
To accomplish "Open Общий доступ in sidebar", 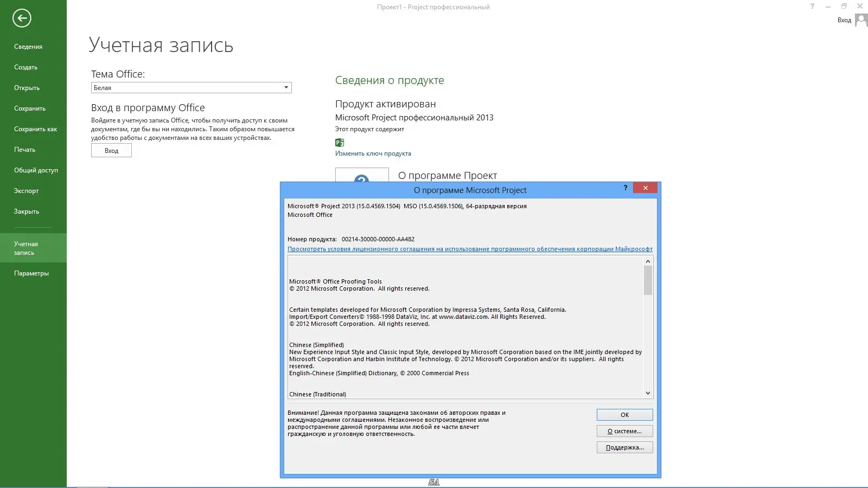I will pos(36,170).
